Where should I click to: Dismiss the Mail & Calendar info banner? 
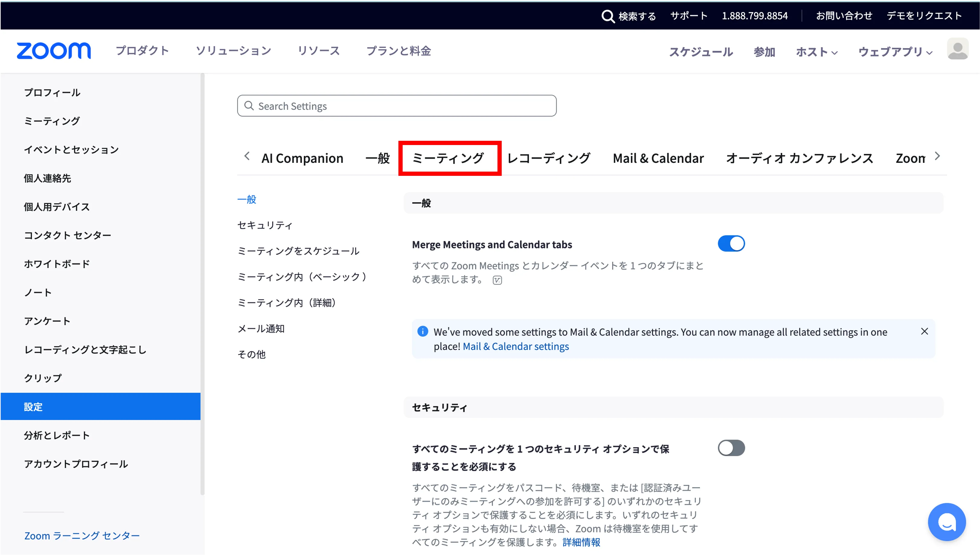pyautogui.click(x=924, y=332)
